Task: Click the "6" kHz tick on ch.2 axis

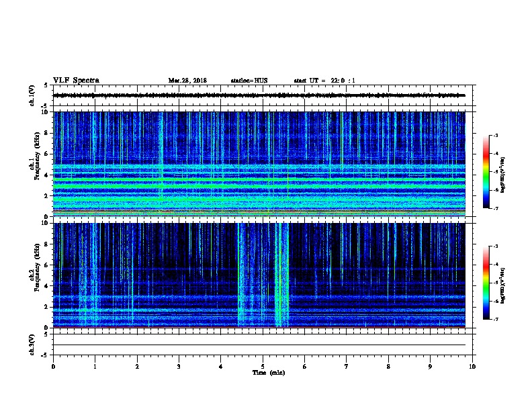Action: tap(46, 265)
